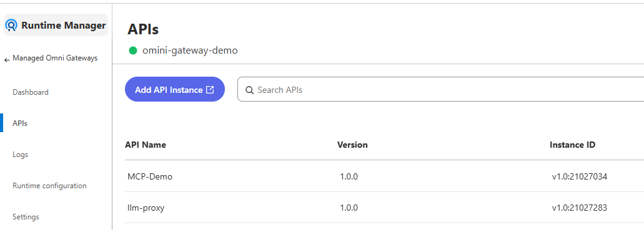
Task: Click the external link icon on Add API Instance
Action: point(210,90)
